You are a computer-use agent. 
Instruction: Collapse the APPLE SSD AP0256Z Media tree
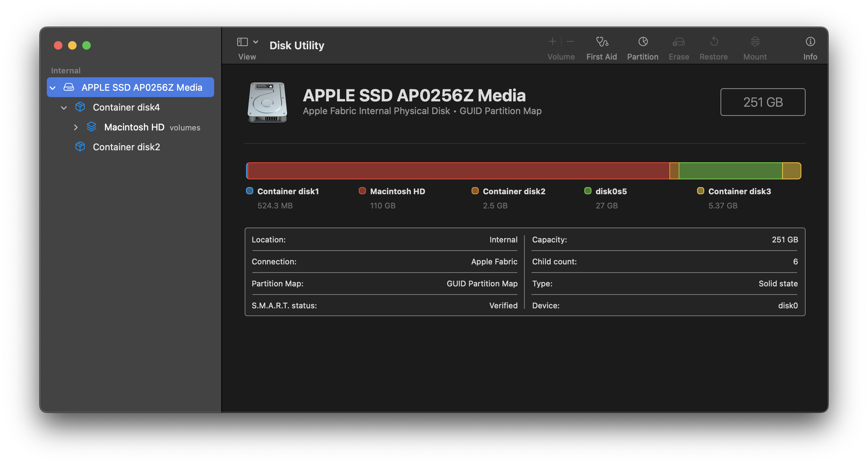(53, 88)
